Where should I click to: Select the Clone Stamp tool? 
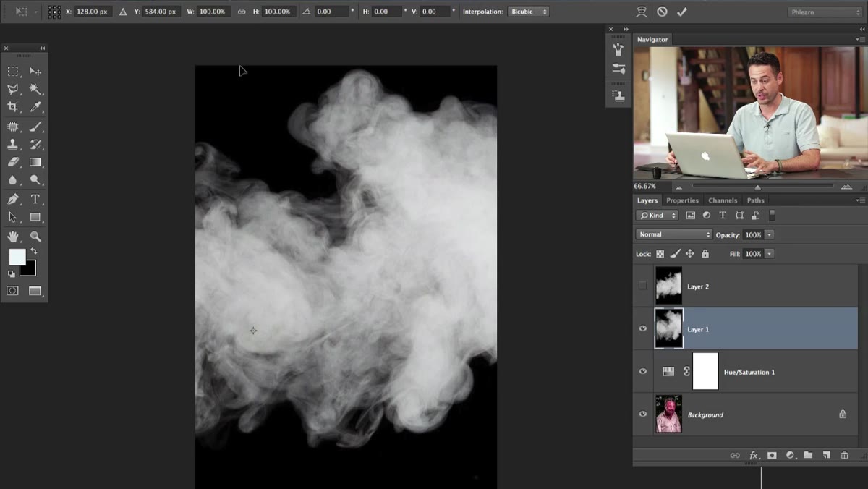(13, 145)
